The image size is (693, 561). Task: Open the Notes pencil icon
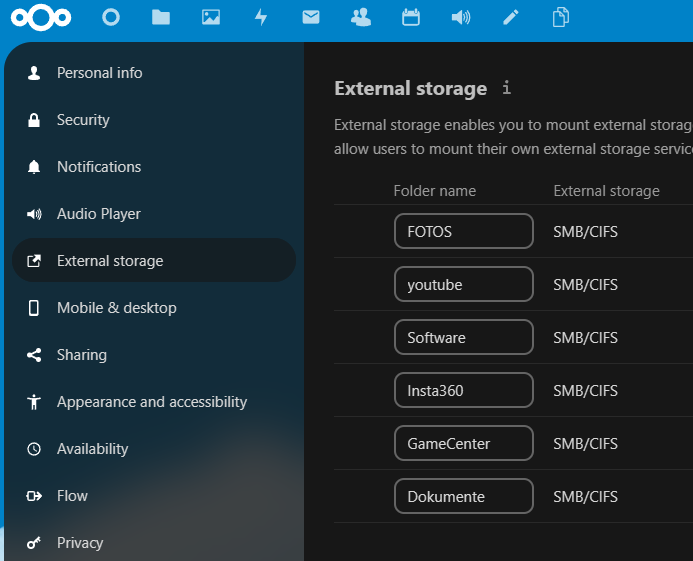(x=511, y=18)
